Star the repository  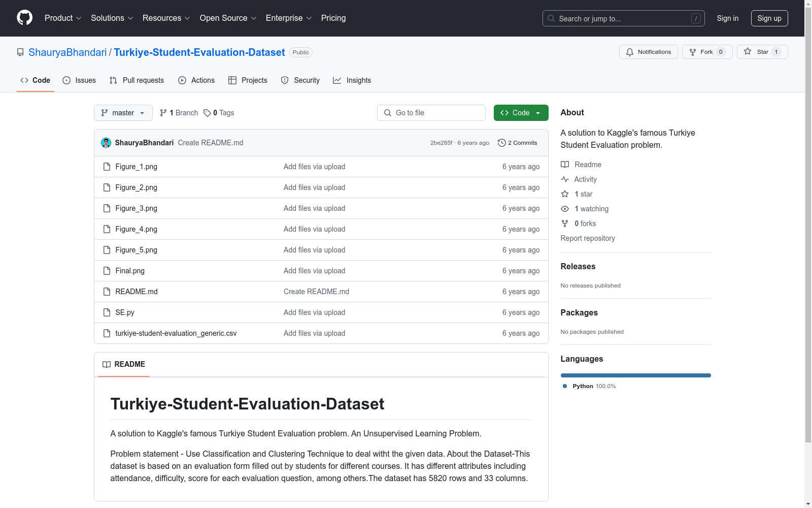[758, 51]
